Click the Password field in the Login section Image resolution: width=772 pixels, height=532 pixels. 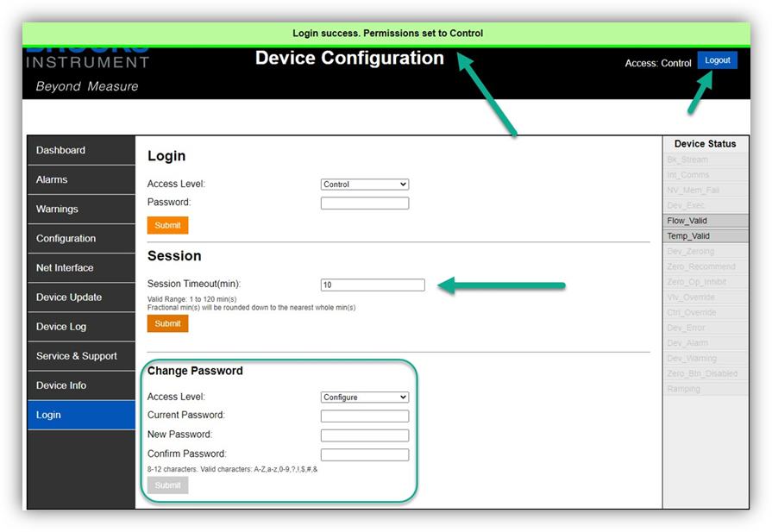click(364, 203)
